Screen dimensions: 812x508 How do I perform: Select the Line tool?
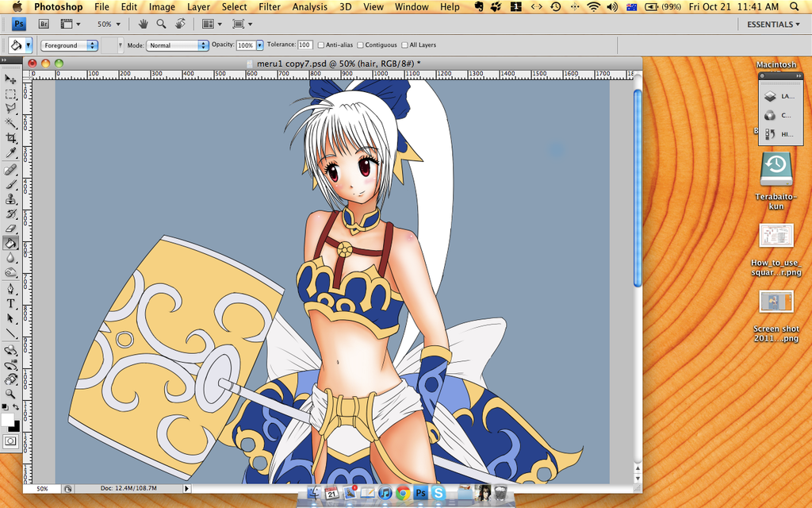point(10,333)
